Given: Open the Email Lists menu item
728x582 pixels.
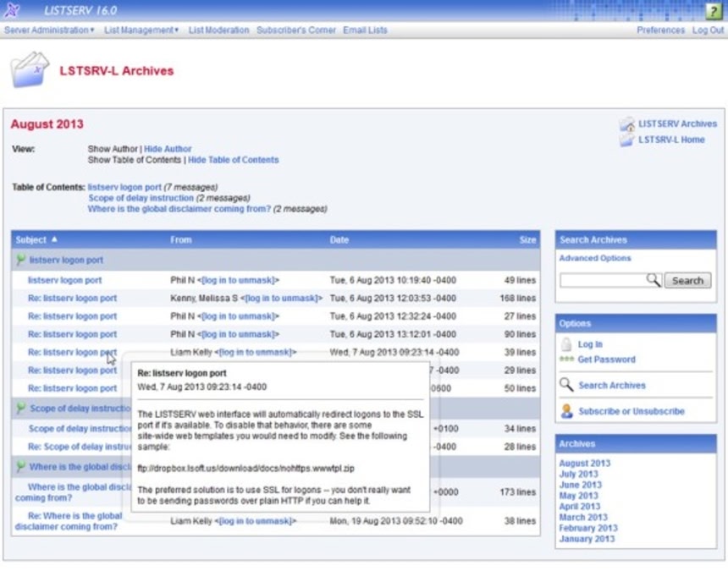Looking at the screenshot, I should click(365, 30).
